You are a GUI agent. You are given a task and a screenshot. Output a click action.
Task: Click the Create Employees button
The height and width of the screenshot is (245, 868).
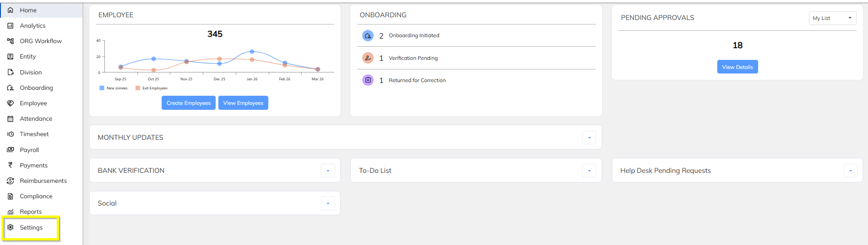188,103
